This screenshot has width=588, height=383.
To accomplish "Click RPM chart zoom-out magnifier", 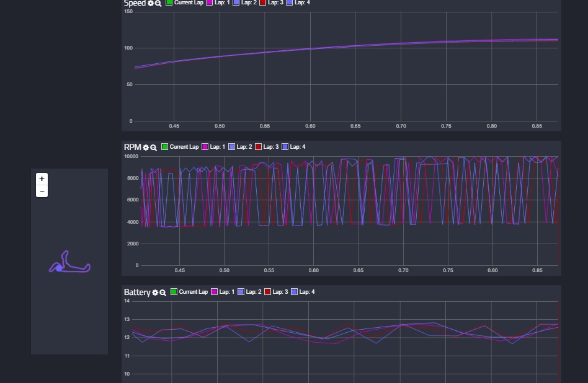I will pos(153,147).
